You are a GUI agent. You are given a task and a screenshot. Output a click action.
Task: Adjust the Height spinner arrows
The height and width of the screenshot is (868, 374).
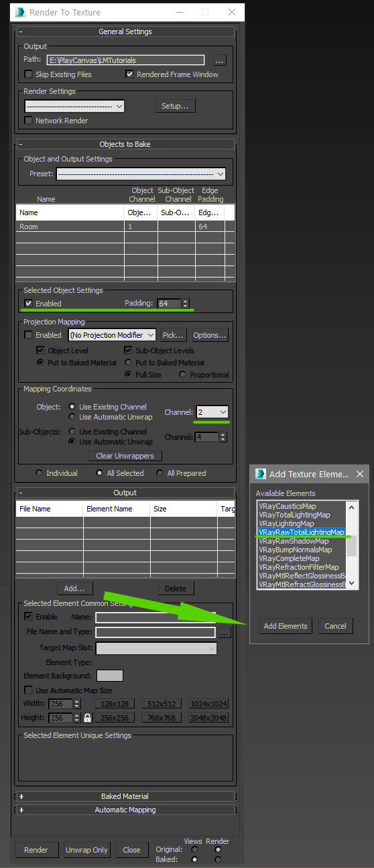click(x=76, y=717)
